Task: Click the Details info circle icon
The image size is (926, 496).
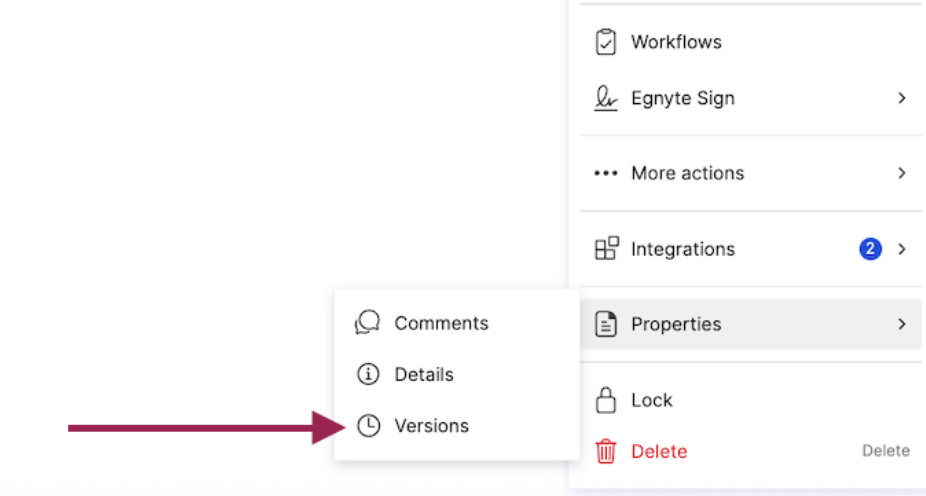Action: pos(368,374)
